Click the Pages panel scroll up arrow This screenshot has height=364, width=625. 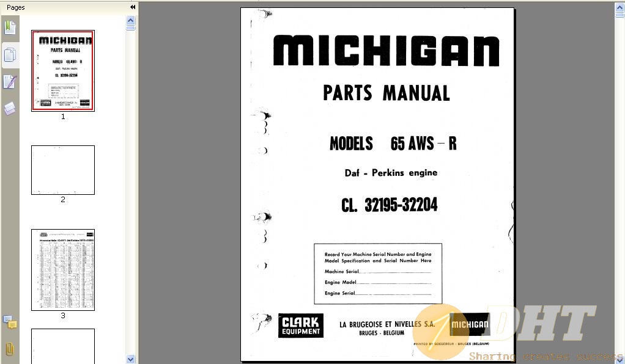click(x=131, y=20)
